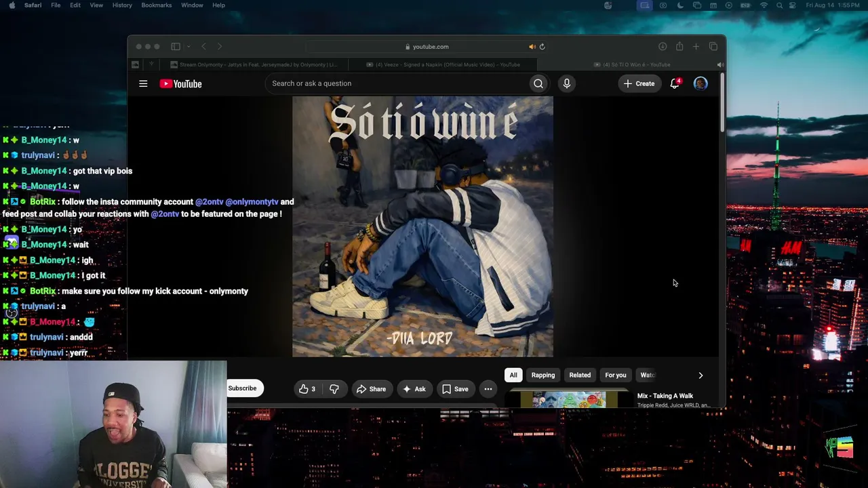Dislike the video with thumbs down

coord(334,389)
